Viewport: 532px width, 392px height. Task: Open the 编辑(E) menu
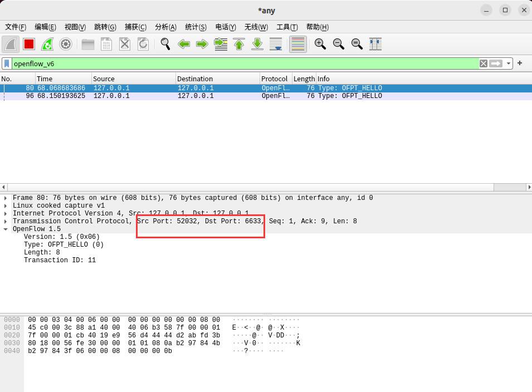46,27
